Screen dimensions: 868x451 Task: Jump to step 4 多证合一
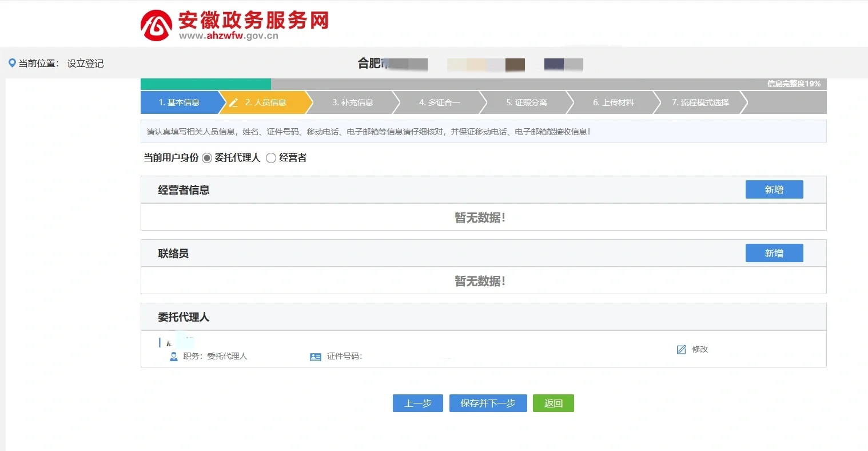click(439, 103)
